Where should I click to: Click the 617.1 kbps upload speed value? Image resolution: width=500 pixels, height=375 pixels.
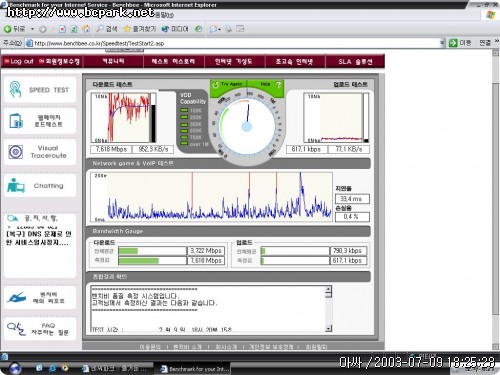pos(306,149)
